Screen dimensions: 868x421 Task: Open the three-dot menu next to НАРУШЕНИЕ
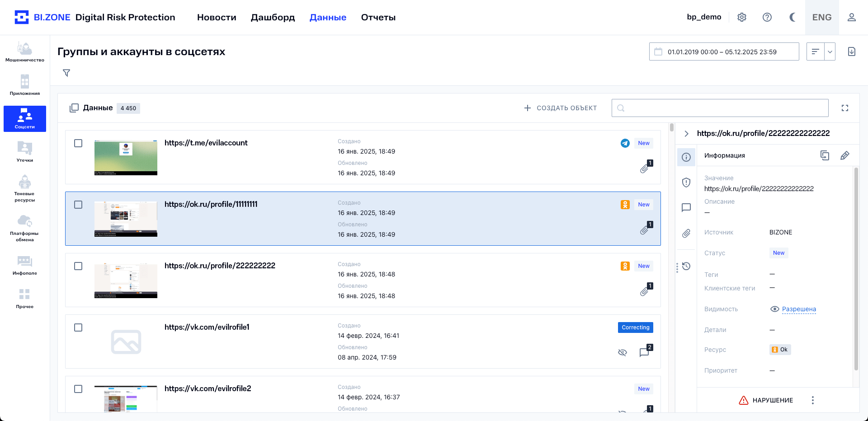tap(812, 400)
